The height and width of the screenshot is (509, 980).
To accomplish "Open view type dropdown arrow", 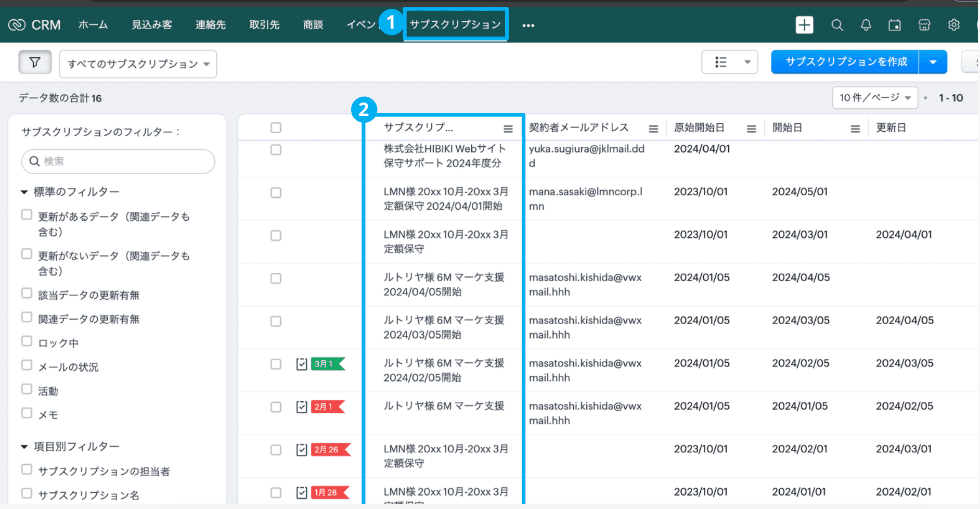I will [747, 62].
